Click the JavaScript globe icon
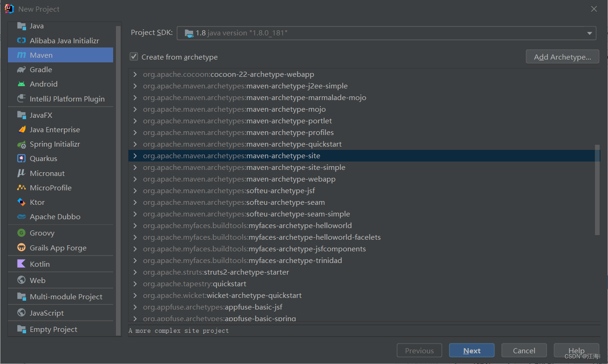The image size is (608, 364). [21, 313]
